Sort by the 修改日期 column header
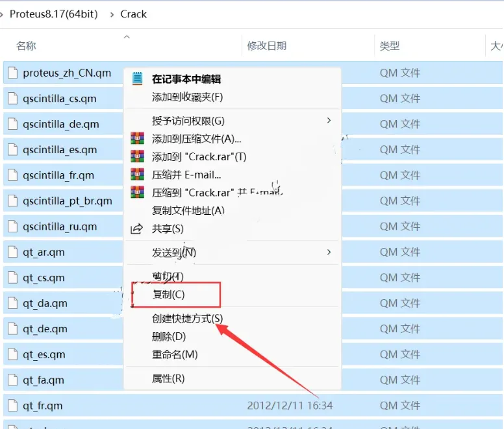Image resolution: width=504 pixels, height=429 pixels. pos(266,46)
